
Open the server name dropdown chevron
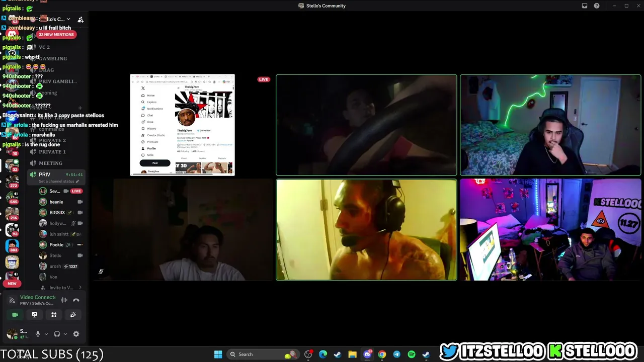[x=68, y=20]
